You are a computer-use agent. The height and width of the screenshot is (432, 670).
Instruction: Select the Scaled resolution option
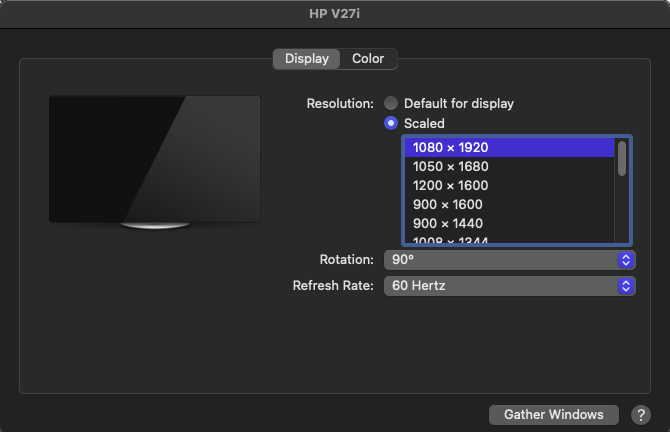coord(391,123)
